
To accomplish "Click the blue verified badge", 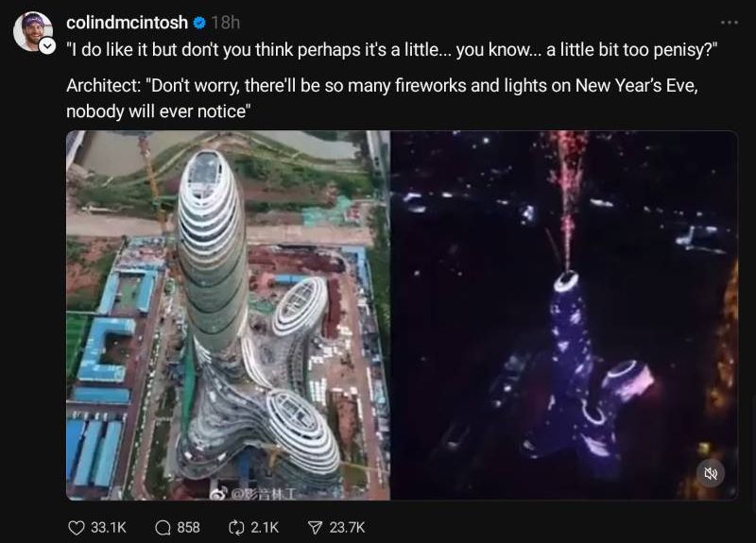I will coord(199,23).
